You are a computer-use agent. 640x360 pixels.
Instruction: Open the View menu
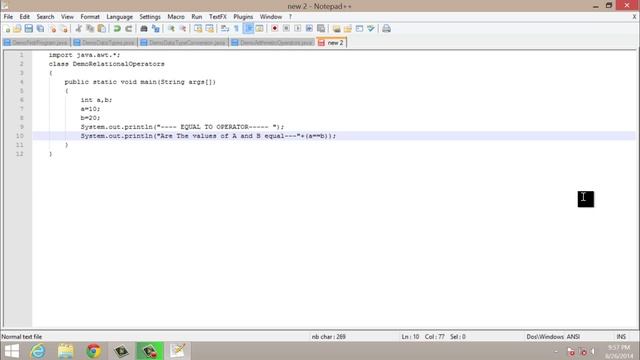[67, 17]
